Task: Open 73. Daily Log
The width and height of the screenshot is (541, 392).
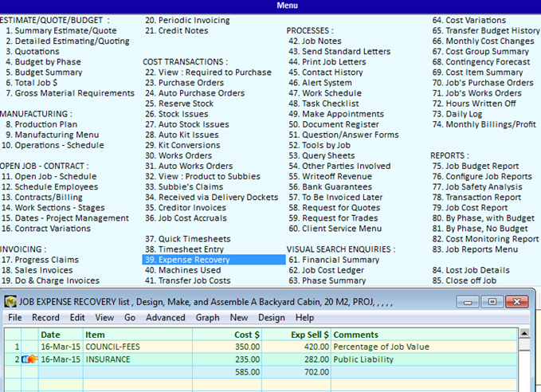Action: coord(457,114)
